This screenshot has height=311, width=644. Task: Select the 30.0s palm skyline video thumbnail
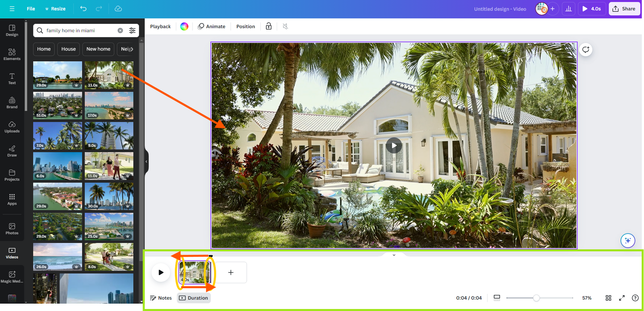tap(109, 196)
